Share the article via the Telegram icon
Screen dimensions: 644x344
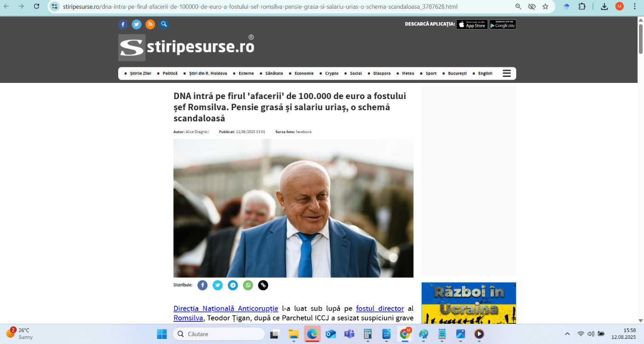point(233,285)
